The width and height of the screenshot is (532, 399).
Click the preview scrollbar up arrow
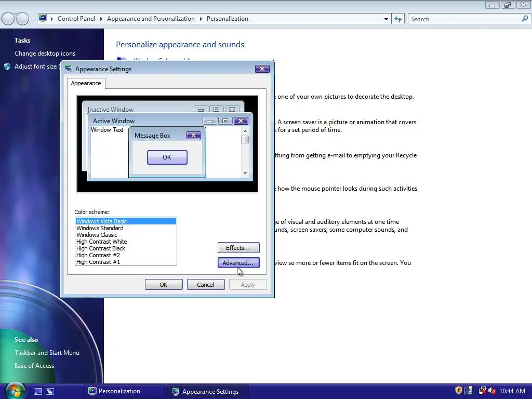click(245, 130)
